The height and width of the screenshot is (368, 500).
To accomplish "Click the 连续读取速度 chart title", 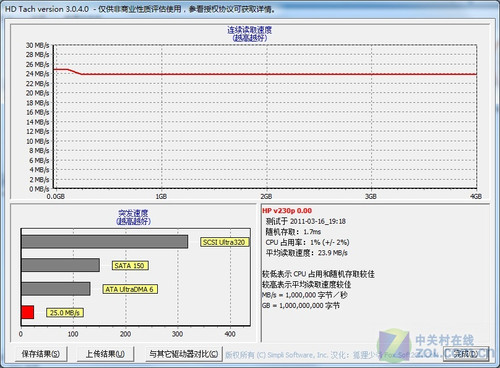I will pyautogui.click(x=250, y=30).
